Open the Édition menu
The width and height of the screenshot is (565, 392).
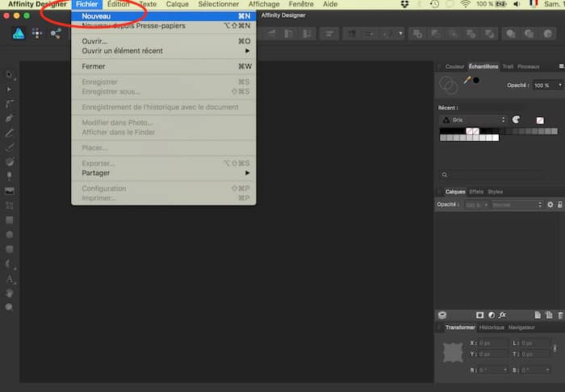click(118, 4)
